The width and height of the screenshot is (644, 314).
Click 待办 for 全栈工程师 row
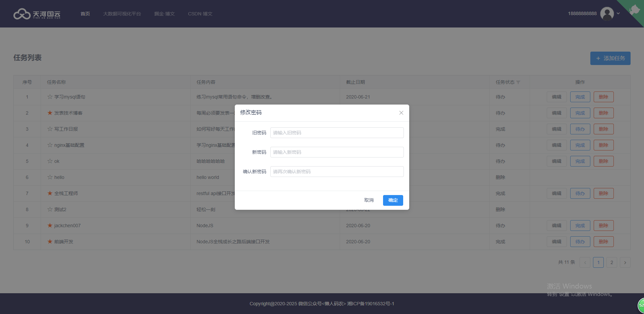click(580, 193)
